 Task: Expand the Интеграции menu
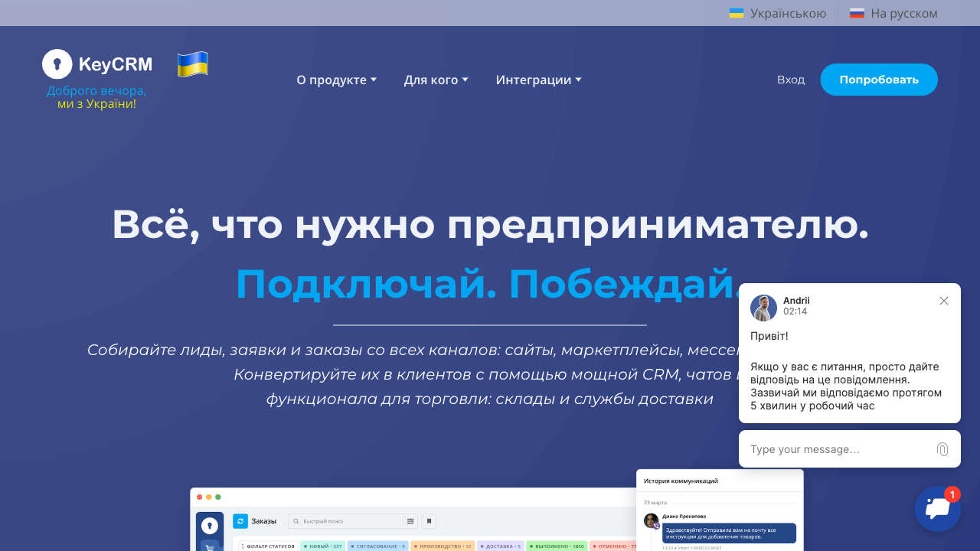(539, 80)
